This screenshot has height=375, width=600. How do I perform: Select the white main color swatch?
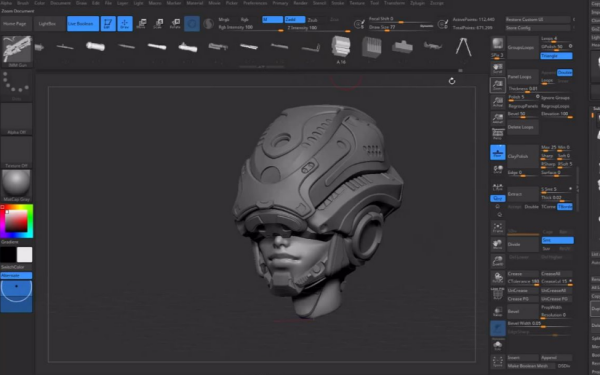[x=24, y=254]
